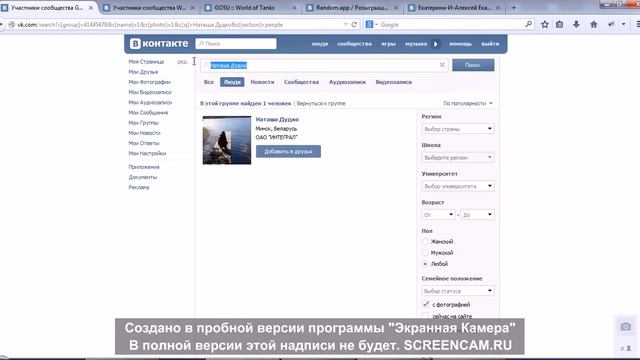Switch to the Люди search tab
Viewport: 640px width, 360px height.
coord(232,82)
